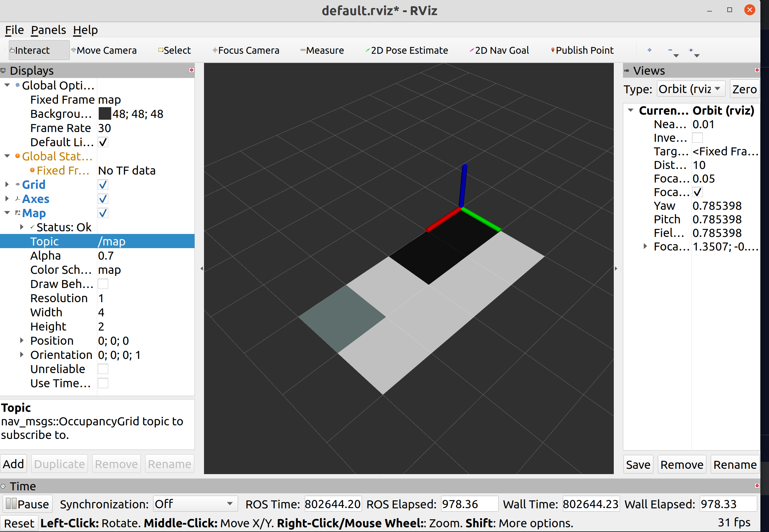This screenshot has width=769, height=532.
Task: Close the Displays panel with its red icon
Action: coord(192,70)
